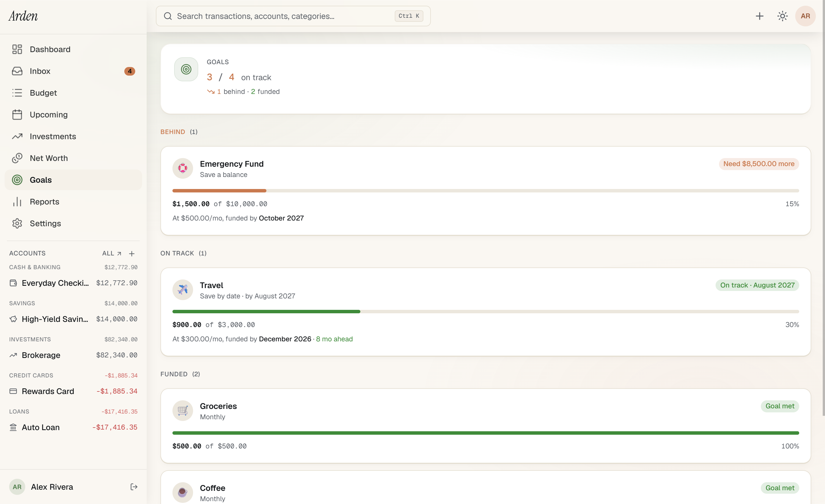Open the AR profile avatar in top bar

tap(805, 16)
